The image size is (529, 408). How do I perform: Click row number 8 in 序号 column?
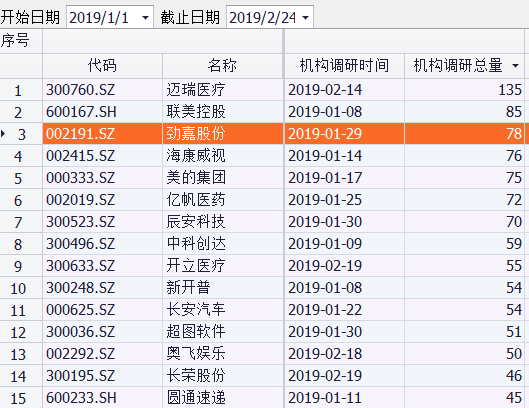(x=18, y=245)
